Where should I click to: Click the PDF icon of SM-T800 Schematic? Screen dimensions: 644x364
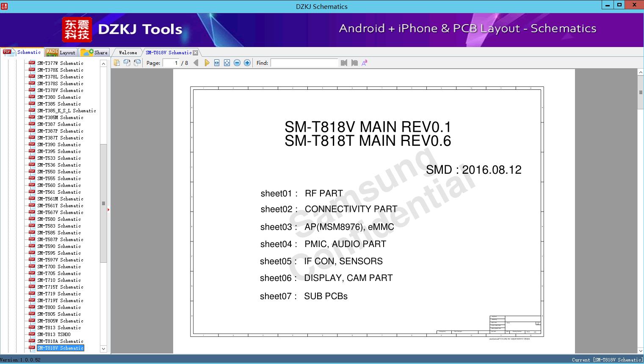tap(32, 307)
